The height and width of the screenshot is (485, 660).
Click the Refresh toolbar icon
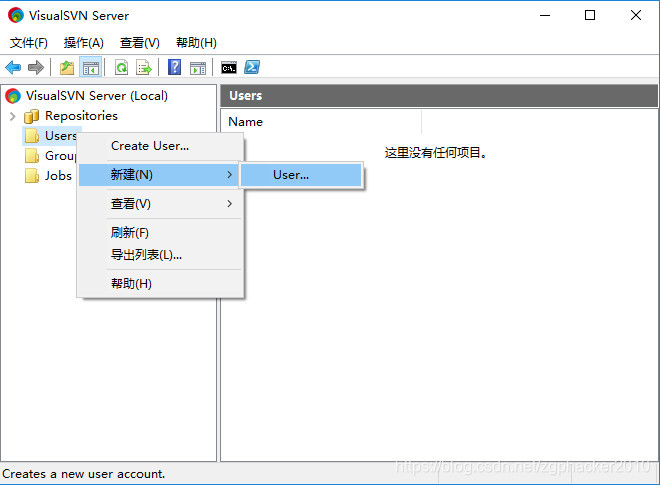[122, 67]
